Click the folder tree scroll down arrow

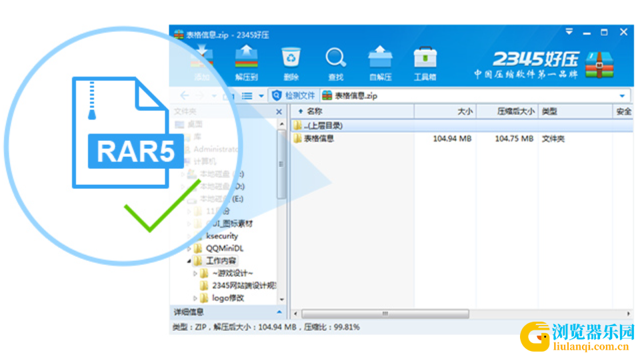click(282, 299)
